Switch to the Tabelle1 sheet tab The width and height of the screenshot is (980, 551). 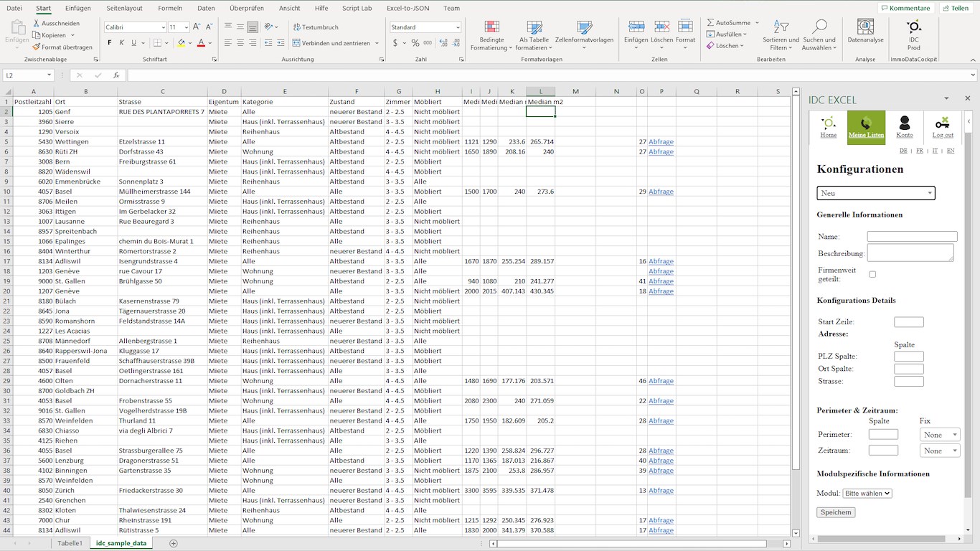tap(70, 544)
